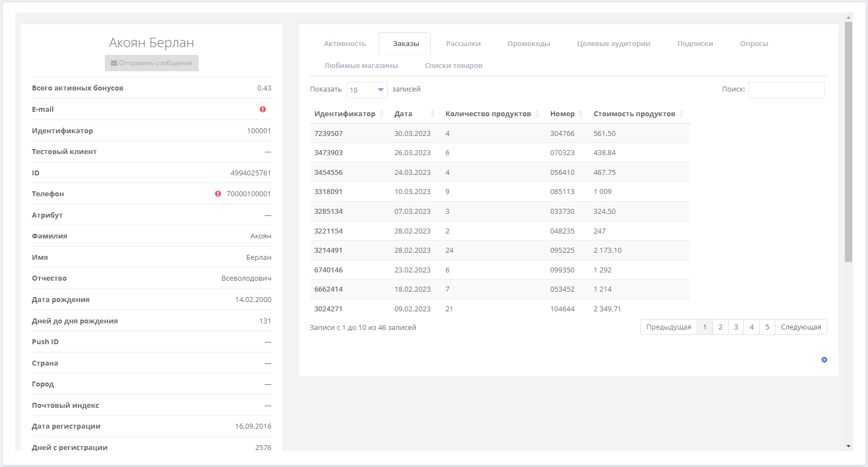Click the vertical page scrollbar thumb
Image resolution: width=868 pixels, height=467 pixels.
coord(848,142)
